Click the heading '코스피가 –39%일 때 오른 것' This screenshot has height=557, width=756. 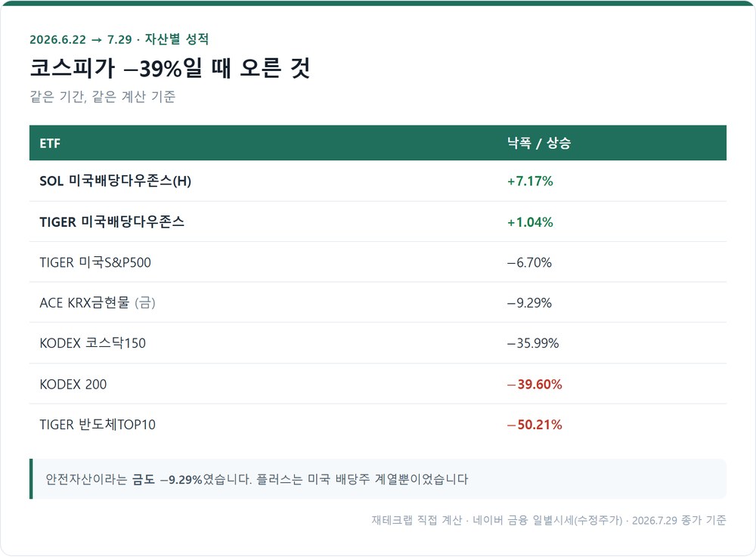click(169, 68)
